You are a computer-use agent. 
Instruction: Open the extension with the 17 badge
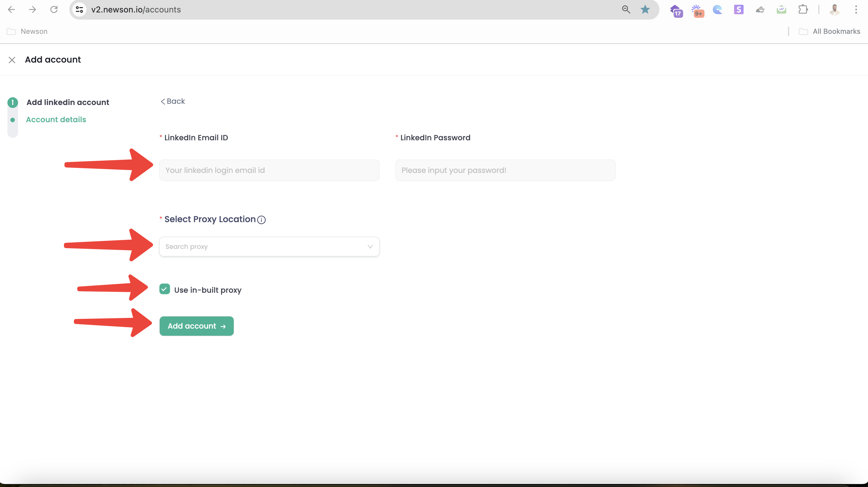676,10
